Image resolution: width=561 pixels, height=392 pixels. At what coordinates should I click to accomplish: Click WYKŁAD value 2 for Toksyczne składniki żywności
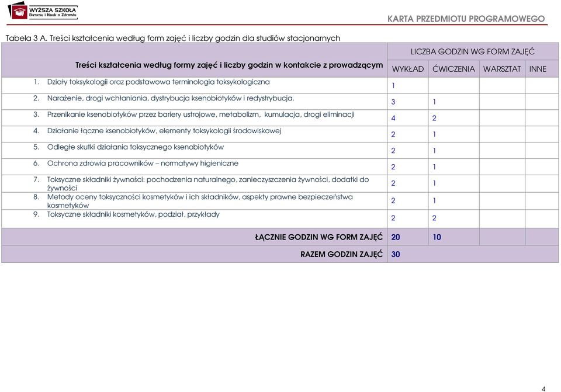(x=393, y=183)
